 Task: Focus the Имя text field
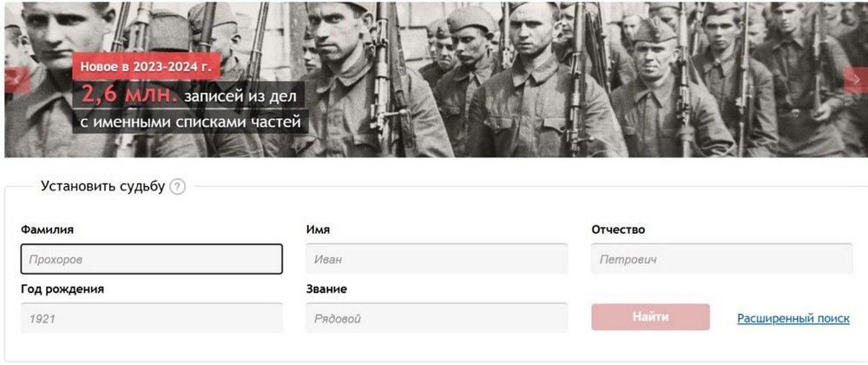click(437, 259)
